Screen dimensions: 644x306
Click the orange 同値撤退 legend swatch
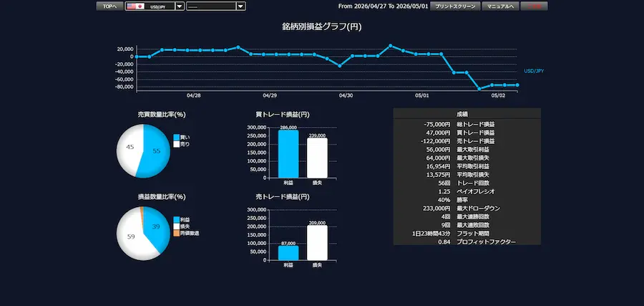176,233
